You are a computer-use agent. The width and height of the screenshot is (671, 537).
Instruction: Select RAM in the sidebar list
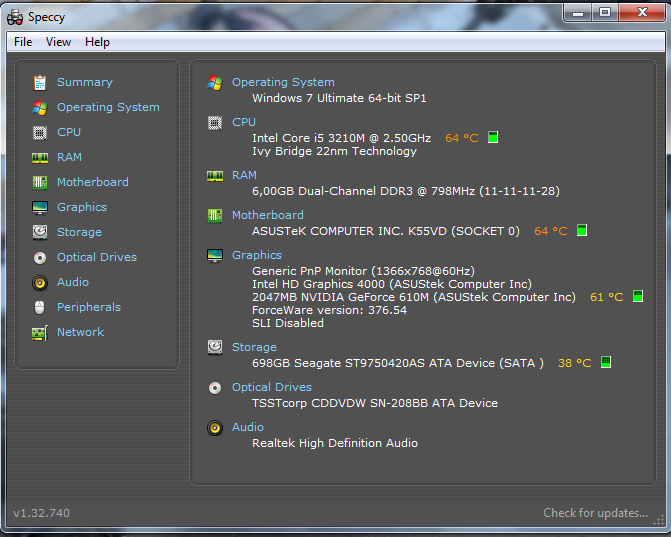pos(69,157)
